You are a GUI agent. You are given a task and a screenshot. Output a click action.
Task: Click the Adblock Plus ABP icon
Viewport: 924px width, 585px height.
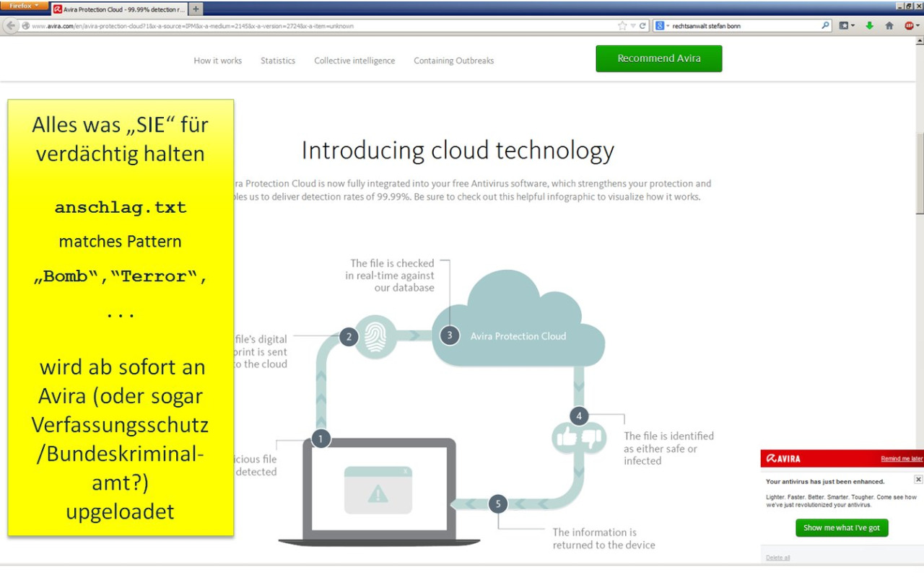(908, 25)
